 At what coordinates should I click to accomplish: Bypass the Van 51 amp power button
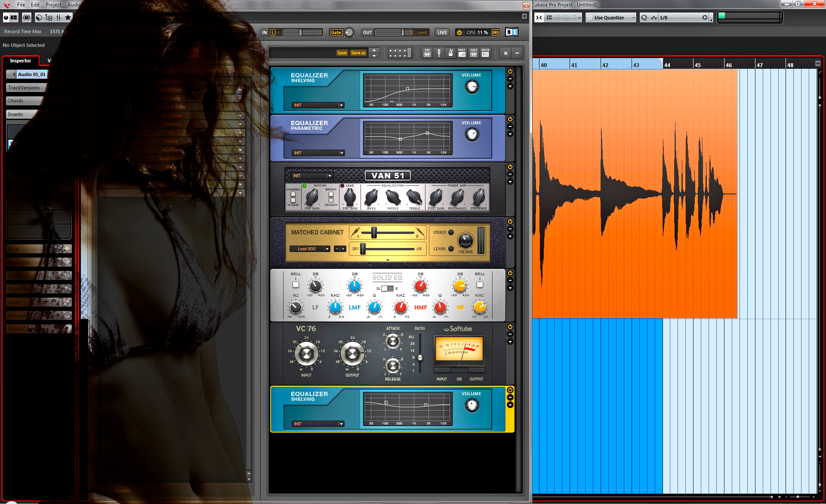510,167
